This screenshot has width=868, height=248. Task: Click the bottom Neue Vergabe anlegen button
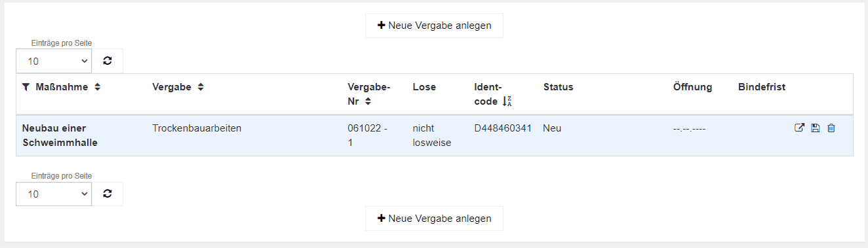(x=434, y=219)
